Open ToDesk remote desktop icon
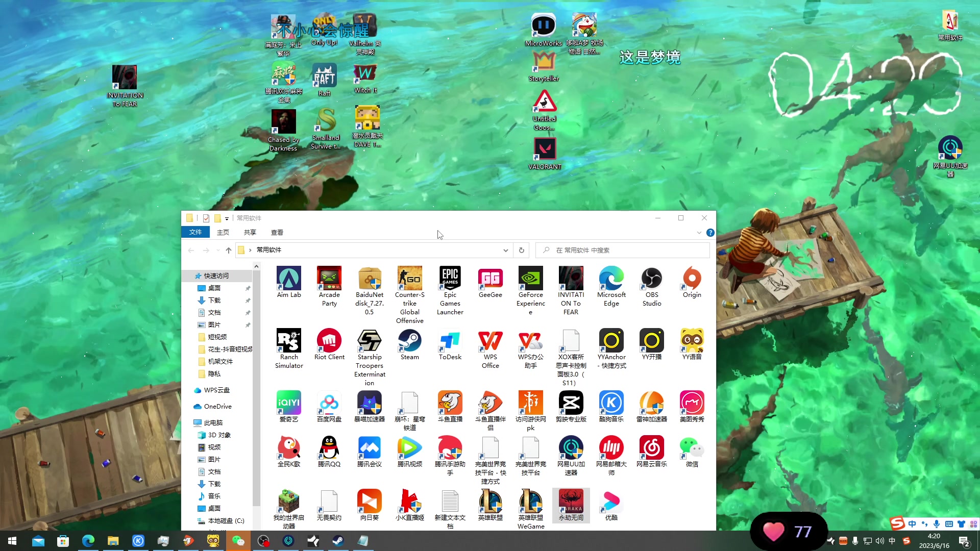This screenshot has height=551, width=980. [x=450, y=344]
